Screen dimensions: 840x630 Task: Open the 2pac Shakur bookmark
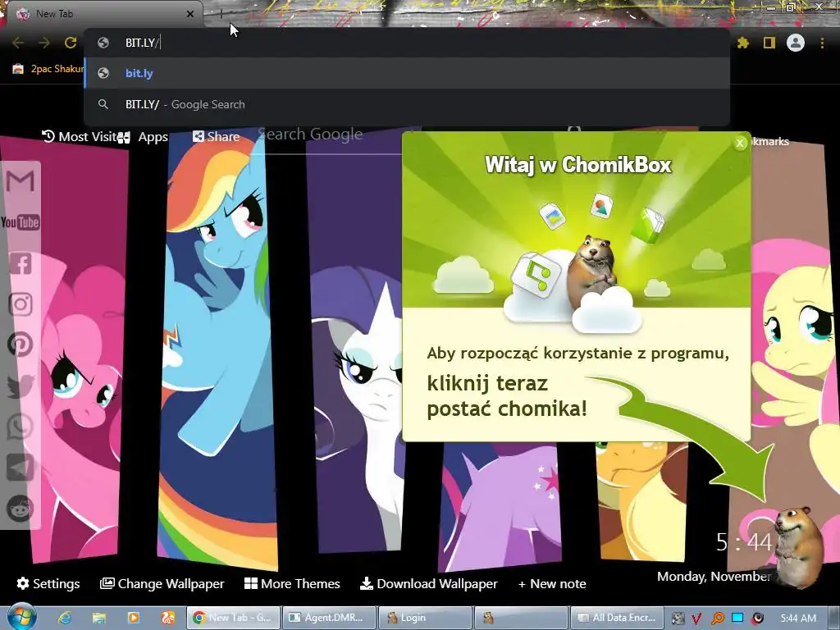point(48,69)
